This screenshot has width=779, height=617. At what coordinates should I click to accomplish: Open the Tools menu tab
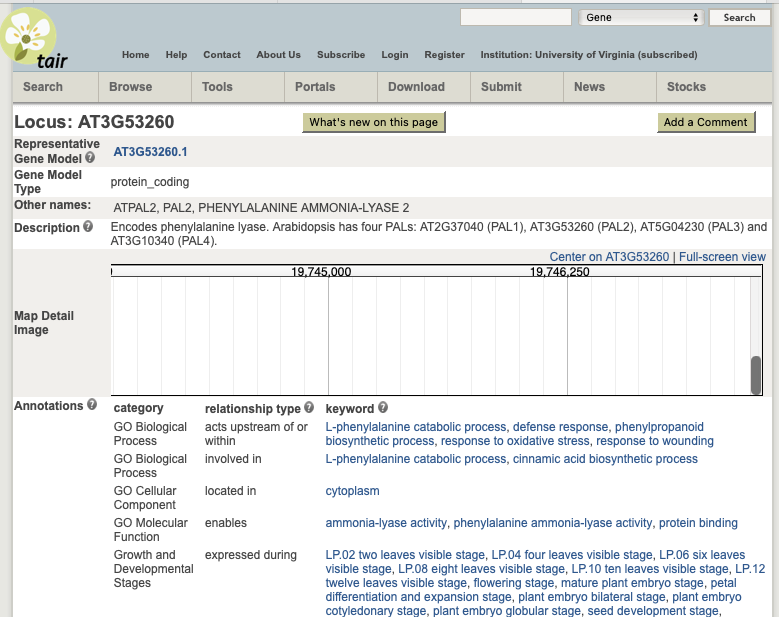[x=217, y=87]
